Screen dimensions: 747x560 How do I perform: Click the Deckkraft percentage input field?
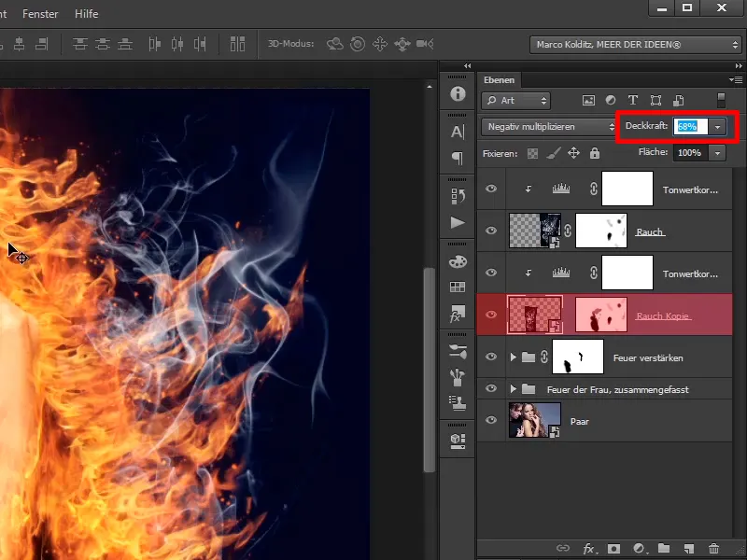(691, 126)
